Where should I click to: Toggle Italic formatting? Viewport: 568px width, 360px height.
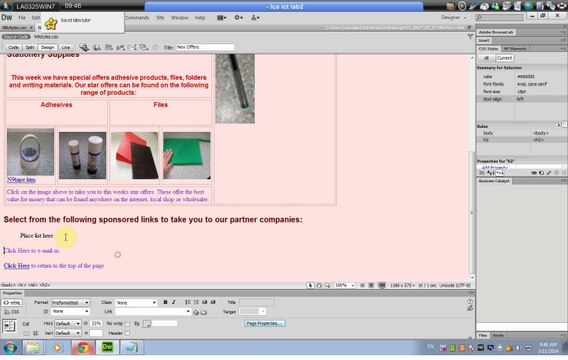[174, 302]
